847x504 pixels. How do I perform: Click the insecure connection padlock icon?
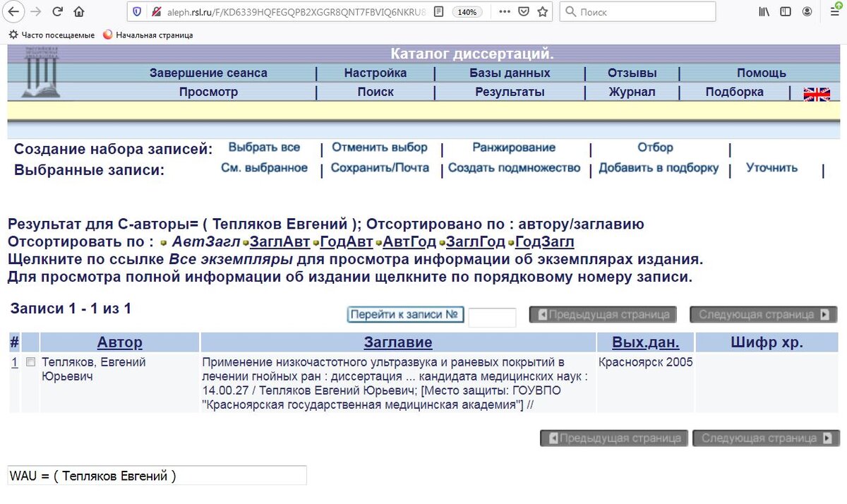155,12
